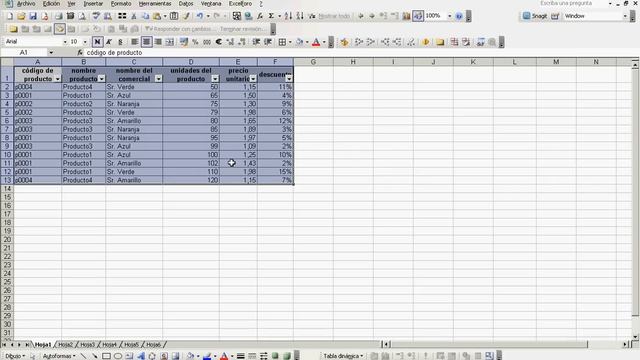
Task: Click the vertical scrollbar down arrow
Action: [635, 337]
